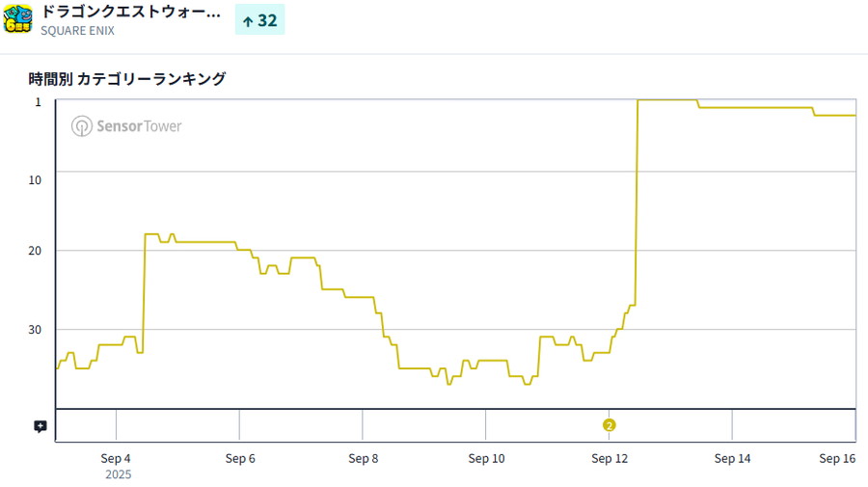Click the add-comment speech bubble icon
The width and height of the screenshot is (868, 487).
tap(40, 425)
